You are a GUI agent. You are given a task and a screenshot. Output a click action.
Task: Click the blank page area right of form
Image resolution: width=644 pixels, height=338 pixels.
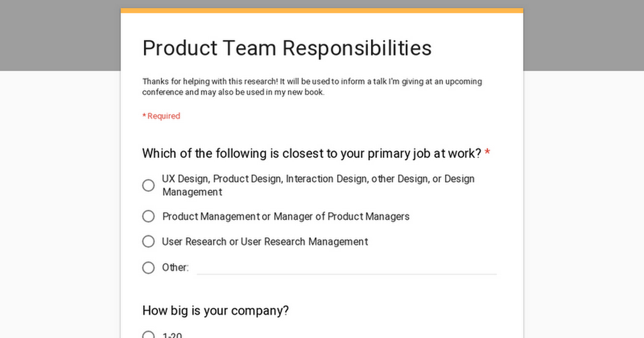pos(583,204)
